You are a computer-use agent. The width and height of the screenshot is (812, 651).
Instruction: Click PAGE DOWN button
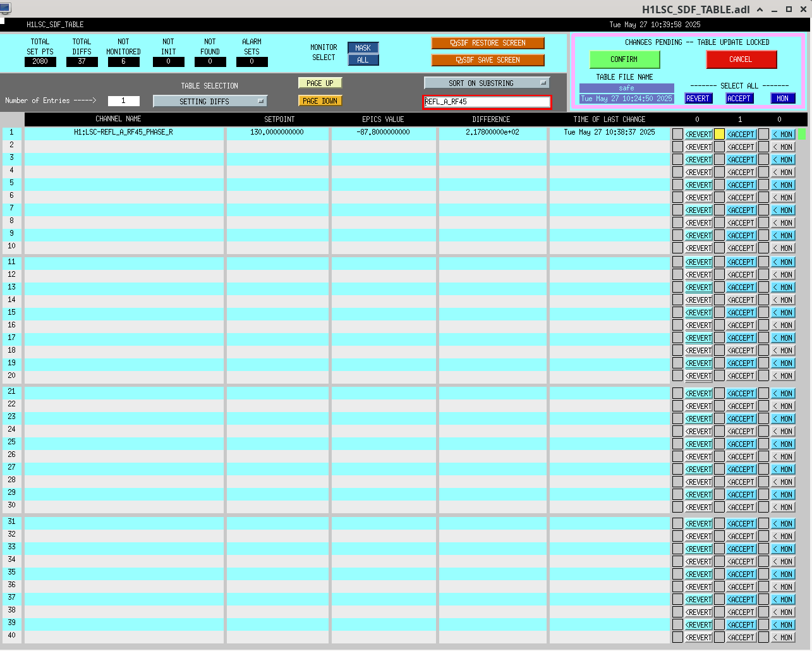pyautogui.click(x=320, y=100)
